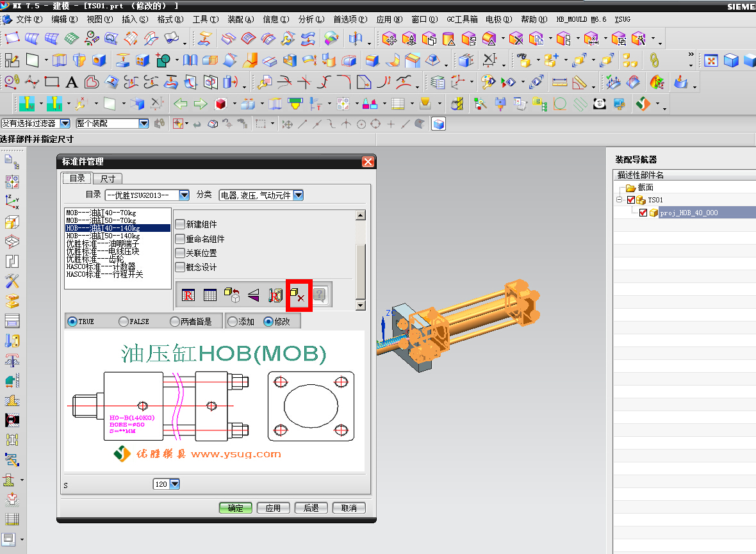Image resolution: width=756 pixels, height=554 pixels.
Task: Open the 装配(A) menu
Action: point(241,19)
